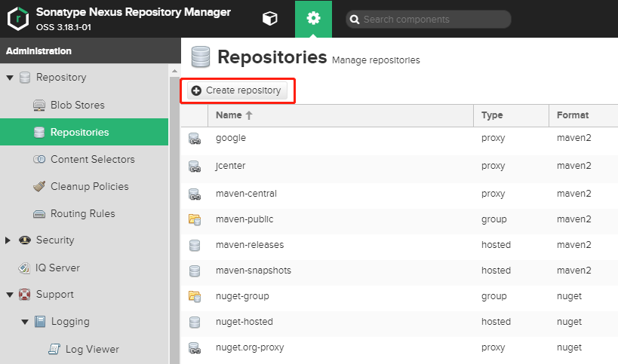Screen dimensions: 618x364
Task: Sort by the Name column header
Action: (340, 115)
